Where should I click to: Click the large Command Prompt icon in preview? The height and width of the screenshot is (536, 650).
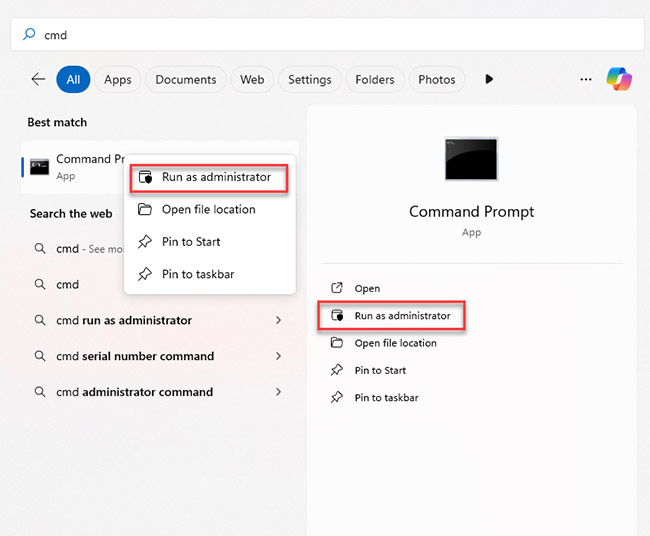click(x=471, y=159)
